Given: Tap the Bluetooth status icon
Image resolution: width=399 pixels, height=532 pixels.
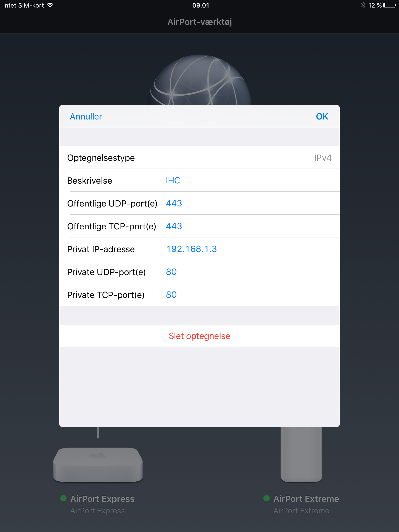Looking at the screenshot, I should [363, 5].
